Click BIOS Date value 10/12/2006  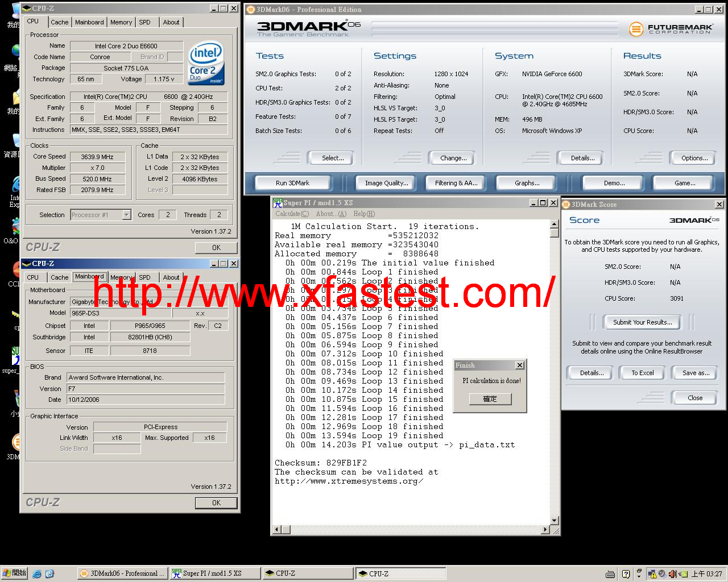tap(146, 400)
